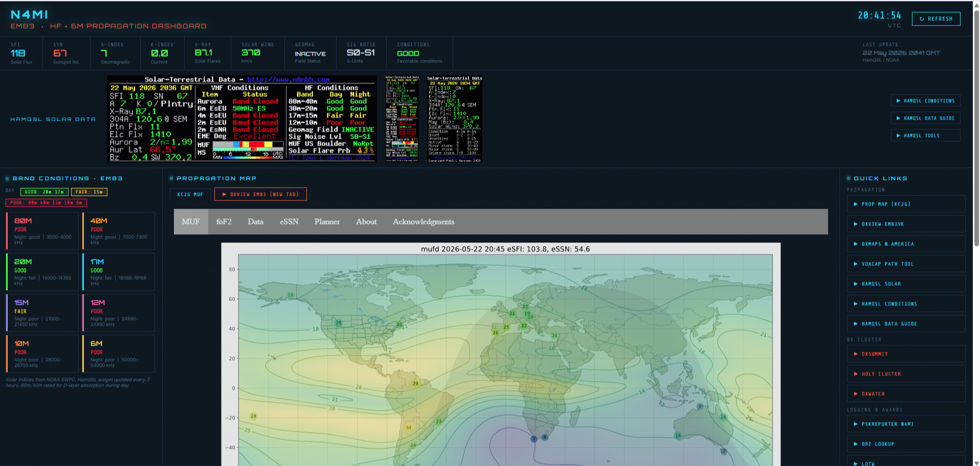Image resolution: width=980 pixels, height=466 pixels.
Task: Click the narrow tall solar data widget
Action: (402, 119)
